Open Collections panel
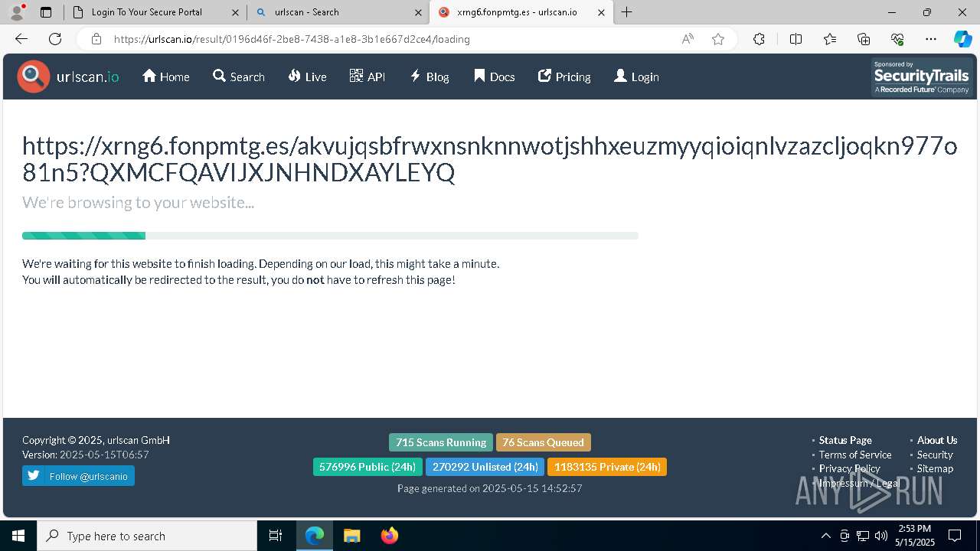 click(864, 39)
